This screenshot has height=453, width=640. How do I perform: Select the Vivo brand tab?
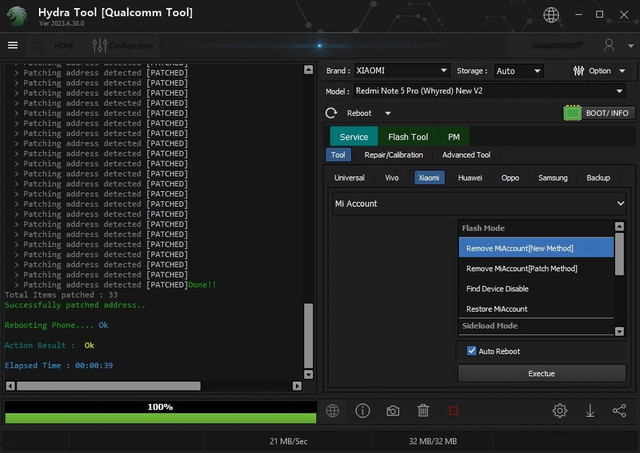tap(391, 178)
